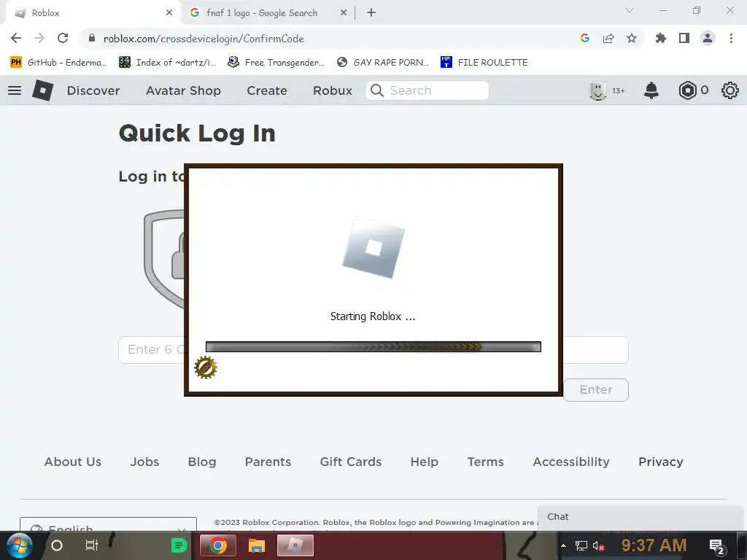Switch to the Roblox tab
747x560 pixels.
pyautogui.click(x=93, y=13)
